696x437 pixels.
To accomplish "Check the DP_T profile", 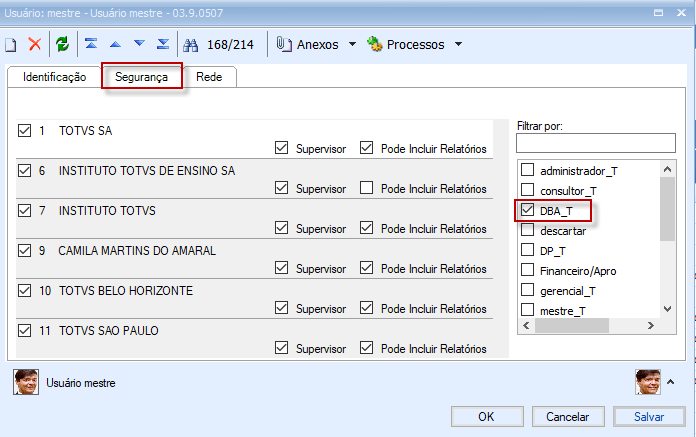I will [x=527, y=250].
